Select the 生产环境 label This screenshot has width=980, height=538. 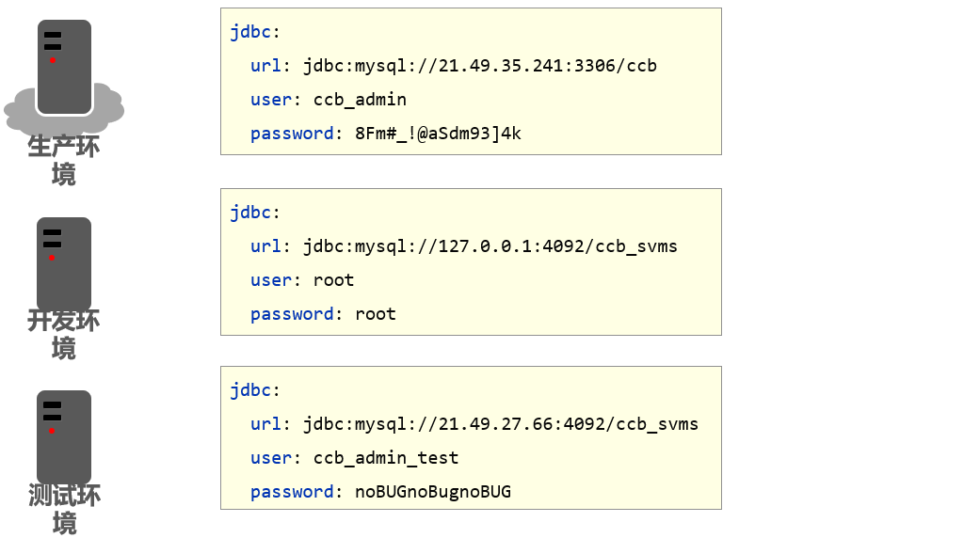(x=64, y=160)
